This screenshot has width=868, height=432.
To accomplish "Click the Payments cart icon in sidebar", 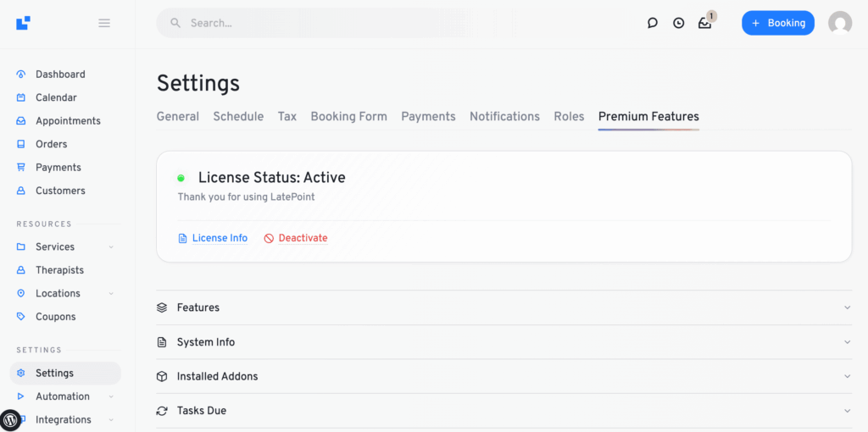I will [x=21, y=167].
